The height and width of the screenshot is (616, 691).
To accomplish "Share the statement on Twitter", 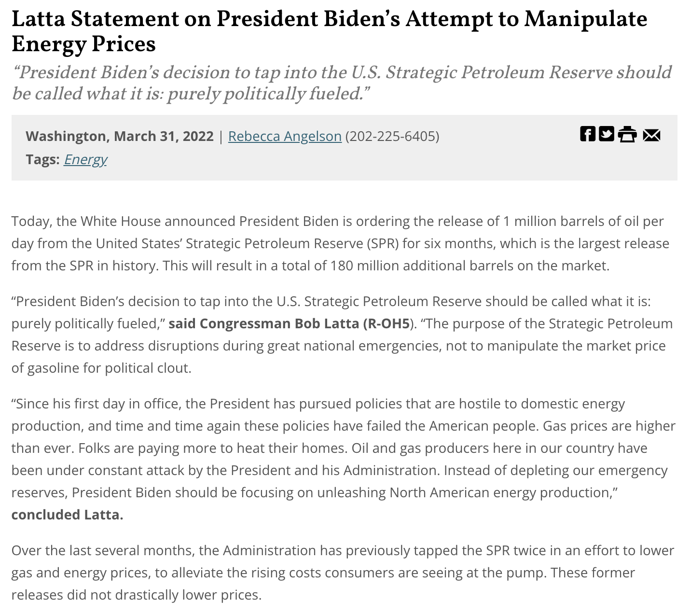I will 607,134.
